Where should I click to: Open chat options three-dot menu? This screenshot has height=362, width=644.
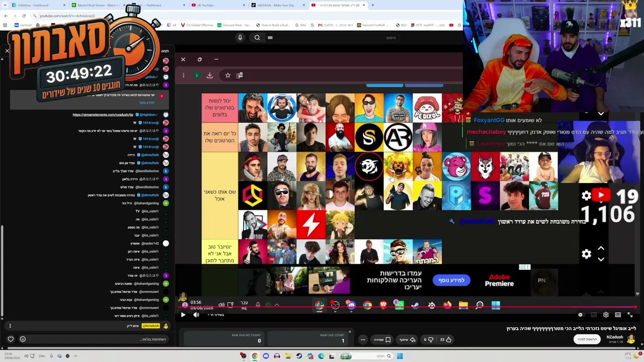point(10,326)
